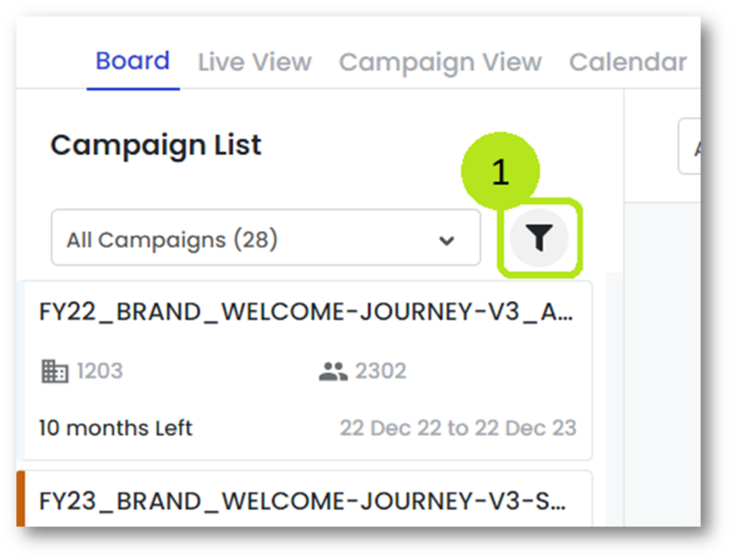Click the 1203 accounts count
Image resolution: width=734 pixels, height=560 pixels.
point(100,371)
